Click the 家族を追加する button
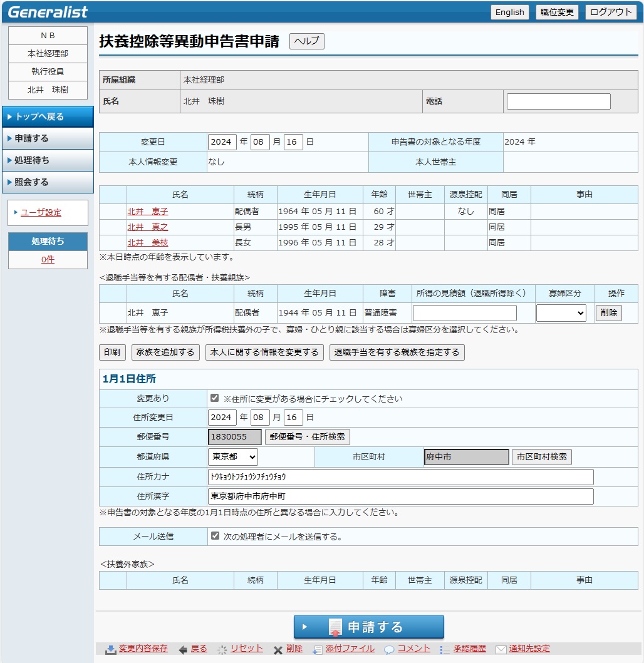This screenshot has height=663, width=644. click(x=165, y=352)
